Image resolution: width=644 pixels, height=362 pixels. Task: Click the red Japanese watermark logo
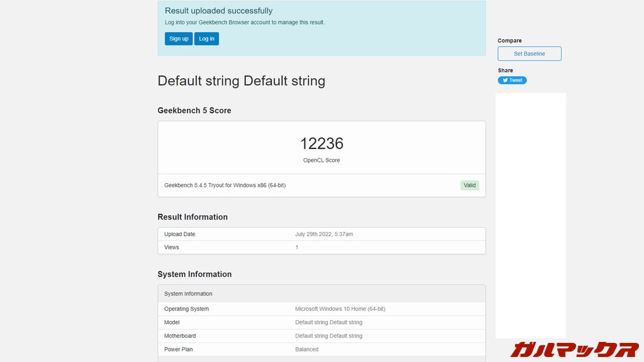(575, 349)
